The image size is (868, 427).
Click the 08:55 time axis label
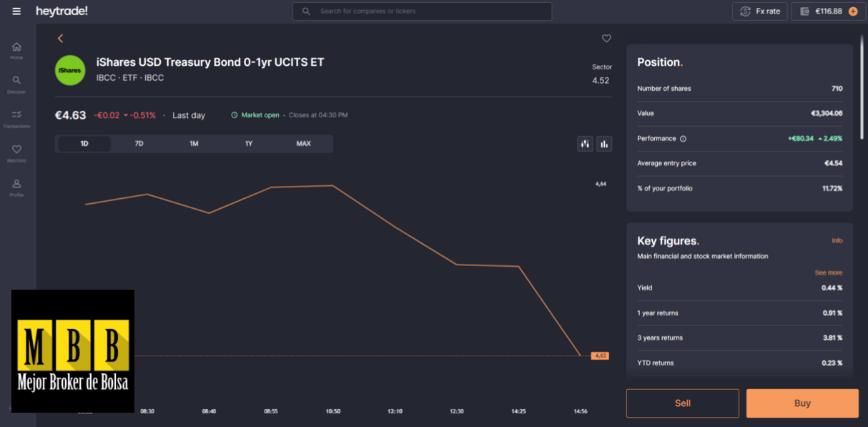271,411
